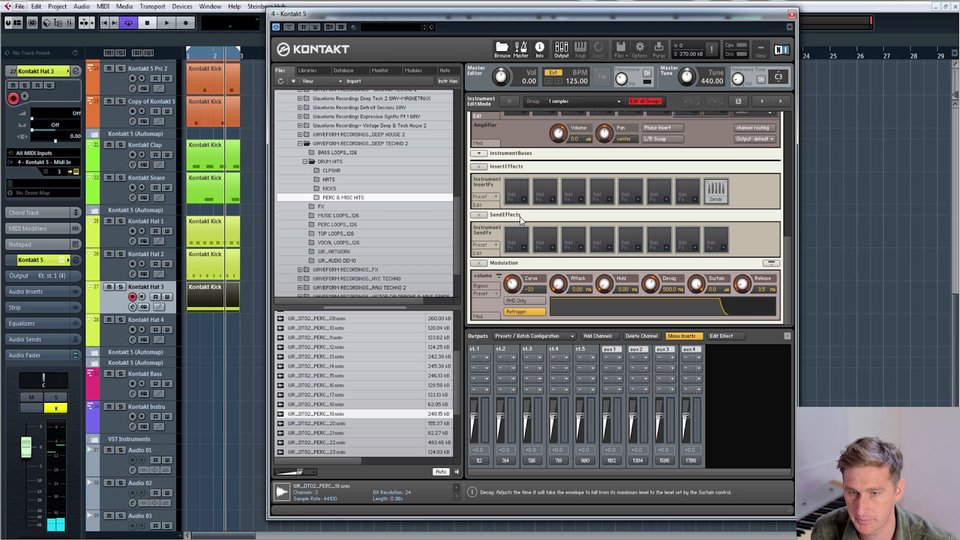
Task: Click the L/R Swap button in Amplifier
Action: [x=662, y=139]
